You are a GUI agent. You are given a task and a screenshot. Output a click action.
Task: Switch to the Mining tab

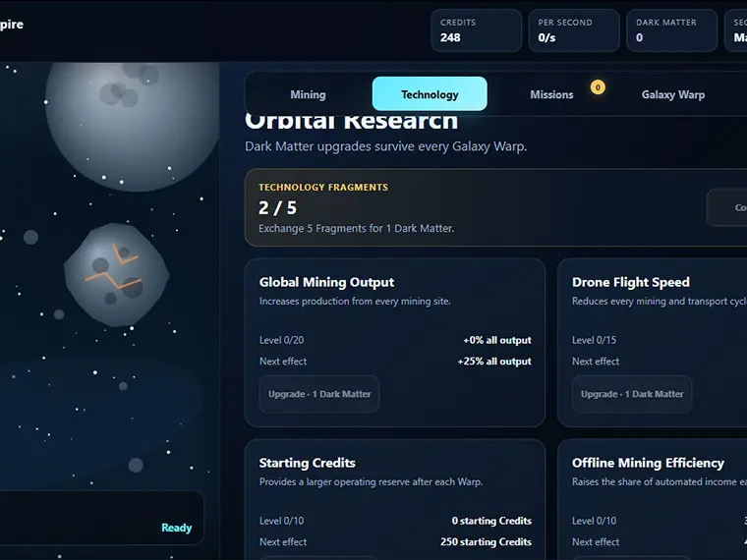308,94
